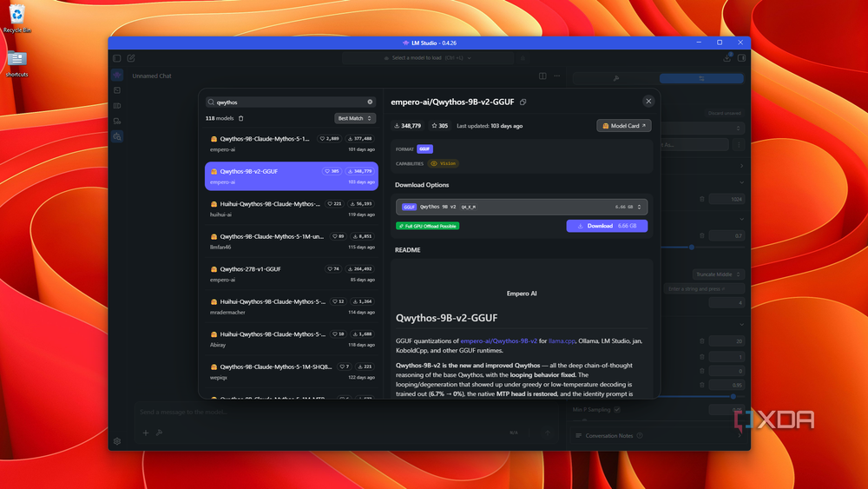Select Qwythos-27B-v1-GGUF in results list

tap(291, 274)
